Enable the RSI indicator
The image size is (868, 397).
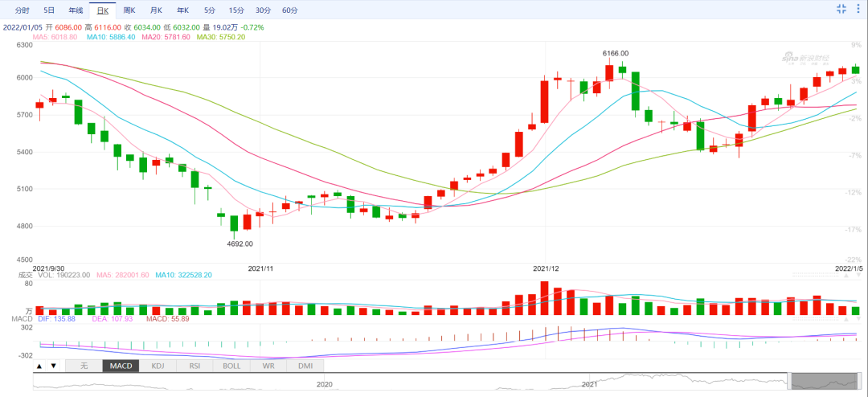[x=194, y=366]
